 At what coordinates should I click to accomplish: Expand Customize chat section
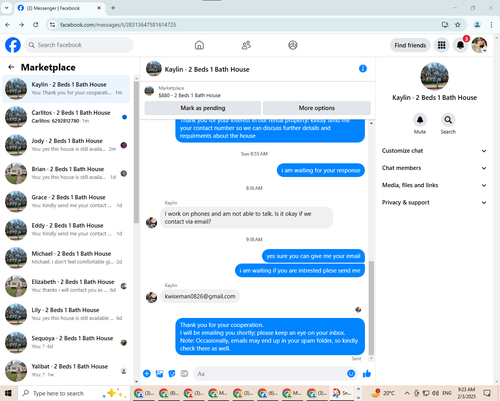(434, 151)
